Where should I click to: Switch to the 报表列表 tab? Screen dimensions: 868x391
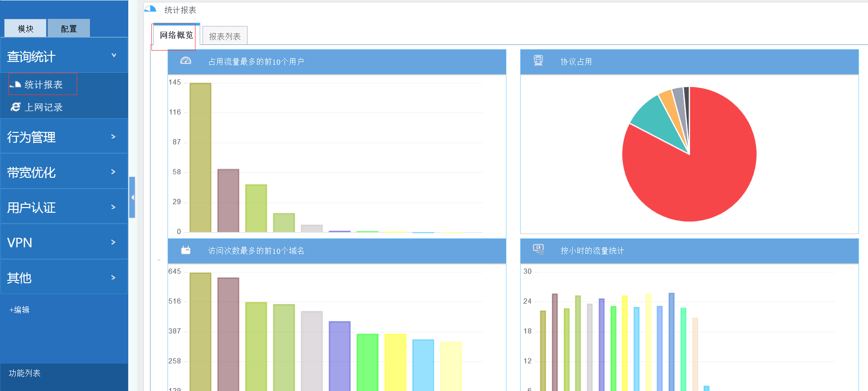(225, 36)
